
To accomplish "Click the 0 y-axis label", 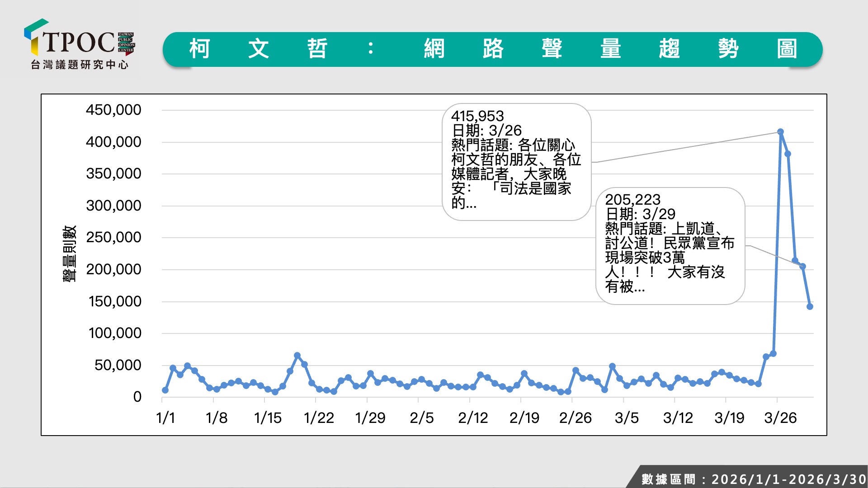I will click(137, 397).
